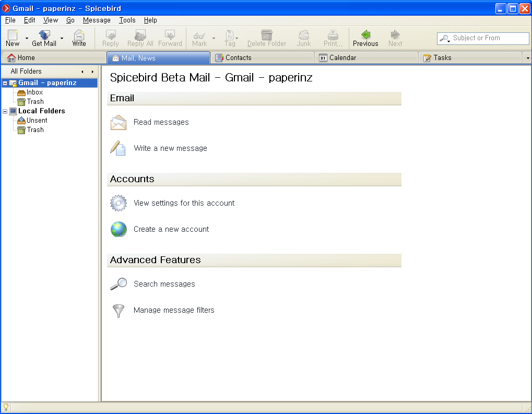
Task: Open search options dropdown in search box
Action: [445, 39]
